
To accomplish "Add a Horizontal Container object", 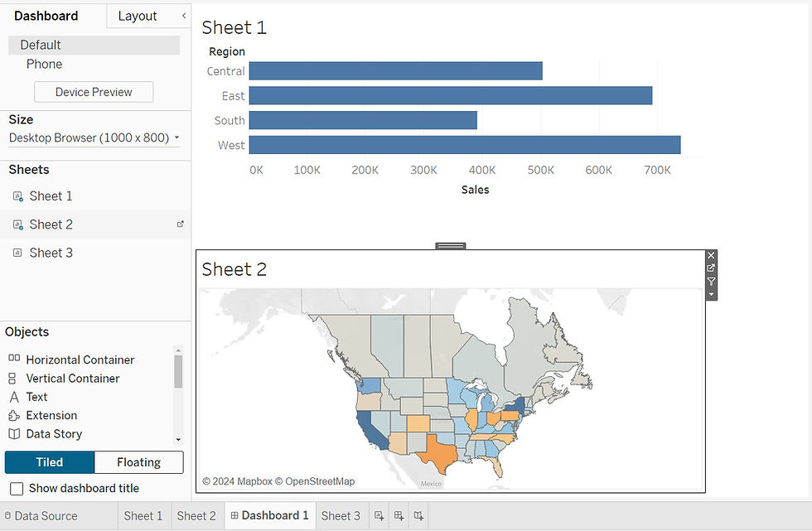I will 78,360.
